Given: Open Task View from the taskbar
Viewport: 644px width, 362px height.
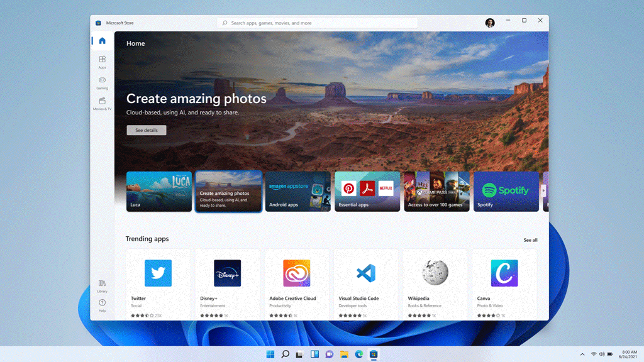Looking at the screenshot, I should pos(299,354).
